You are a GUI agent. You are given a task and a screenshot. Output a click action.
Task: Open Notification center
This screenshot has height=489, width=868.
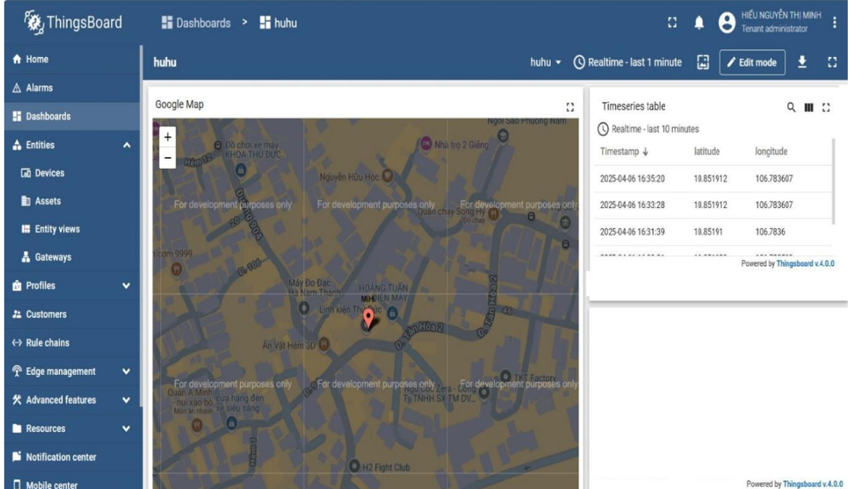70,456
